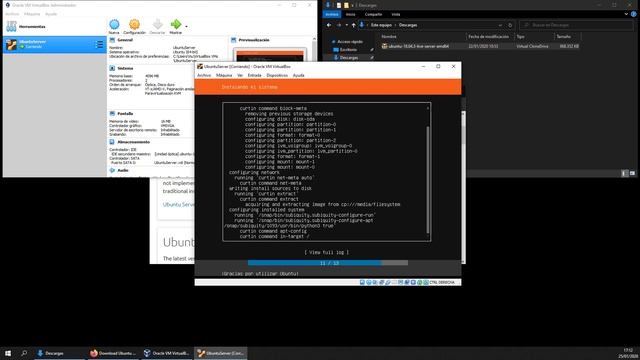Open the dropdown arrow next to Mostrar
The width and height of the screenshot is (640, 360).
[187, 27]
